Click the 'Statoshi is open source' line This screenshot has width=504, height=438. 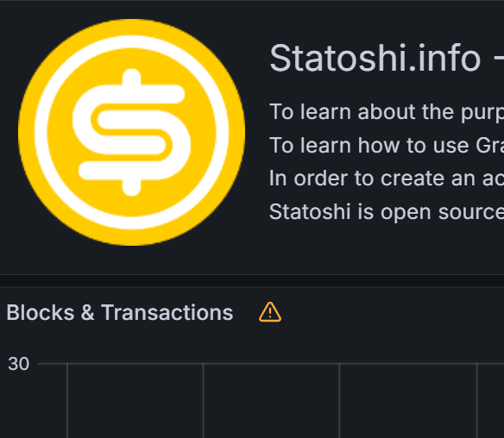point(387,212)
